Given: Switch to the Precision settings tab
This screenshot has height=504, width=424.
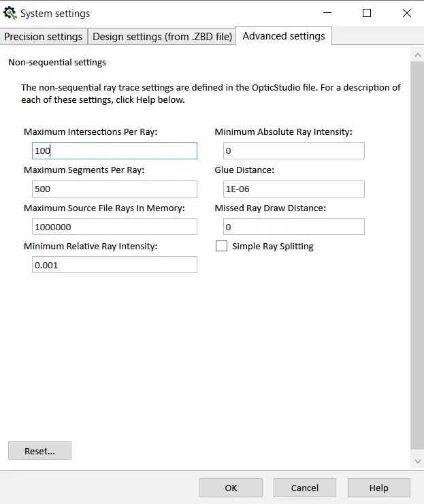Looking at the screenshot, I should pyautogui.click(x=44, y=36).
